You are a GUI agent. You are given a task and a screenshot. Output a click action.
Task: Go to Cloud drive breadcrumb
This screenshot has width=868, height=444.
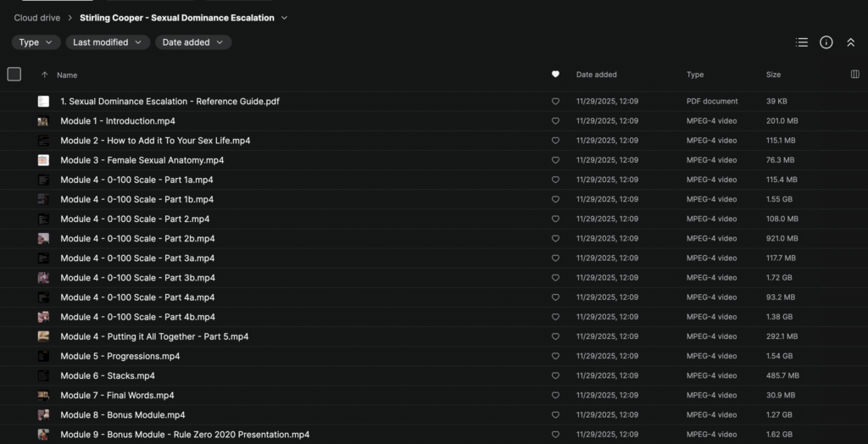[x=37, y=18]
